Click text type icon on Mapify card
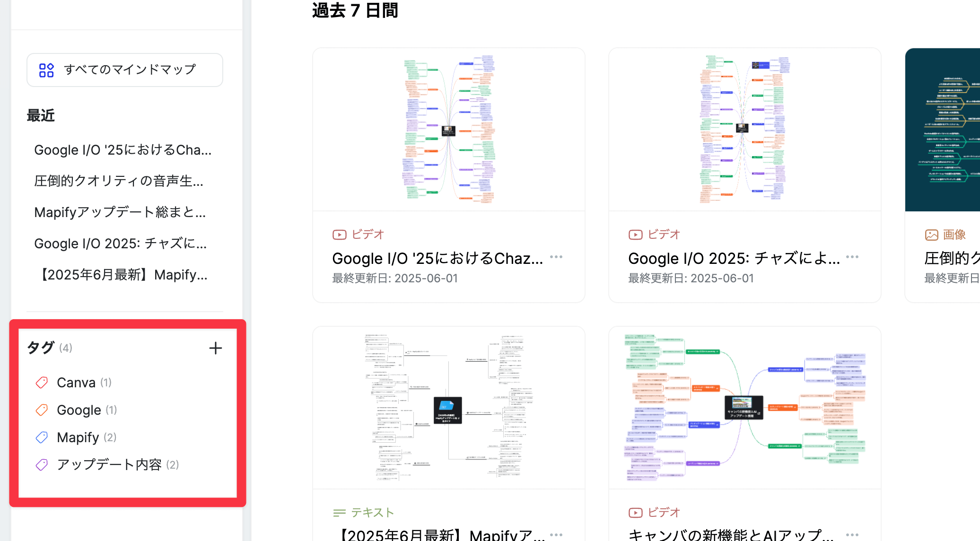Screen dimensions: 980x541 (339, 513)
